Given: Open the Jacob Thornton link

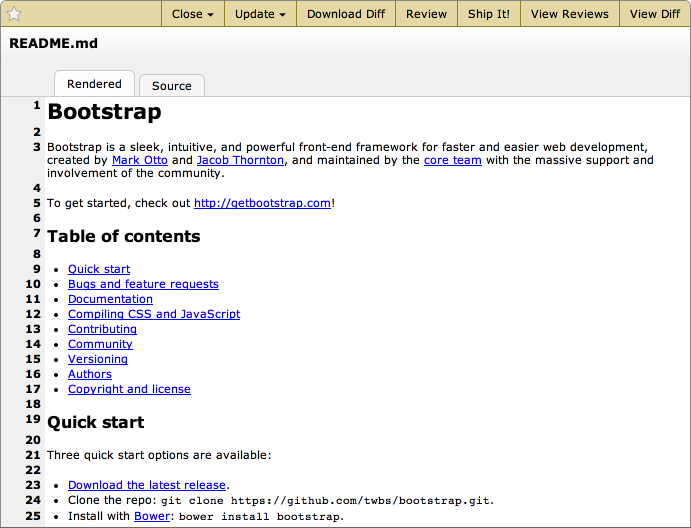Looking at the screenshot, I should (240, 160).
